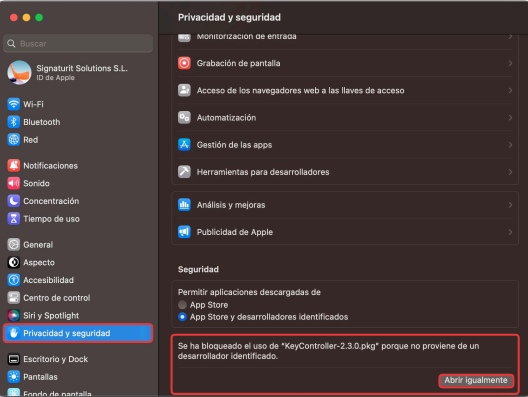Click the KeyController-2.3.0.pkg blocked message
Image resolution: width=528 pixels, height=397 pixels.
(x=328, y=351)
